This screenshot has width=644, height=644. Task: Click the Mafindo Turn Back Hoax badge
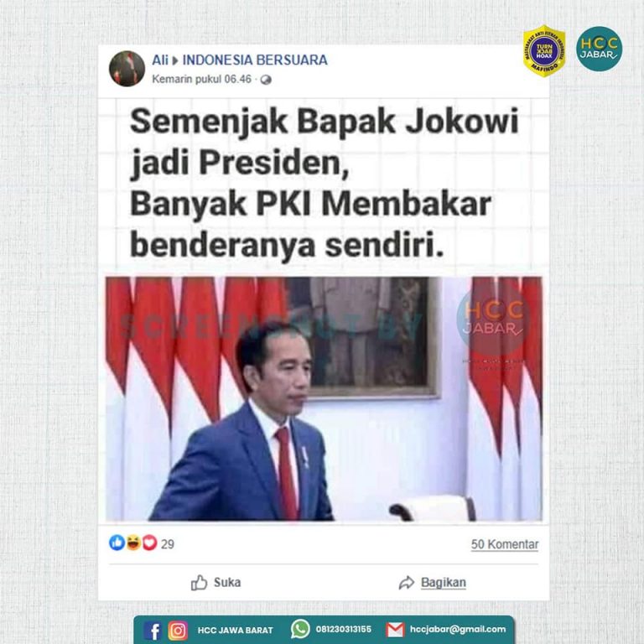(x=544, y=51)
